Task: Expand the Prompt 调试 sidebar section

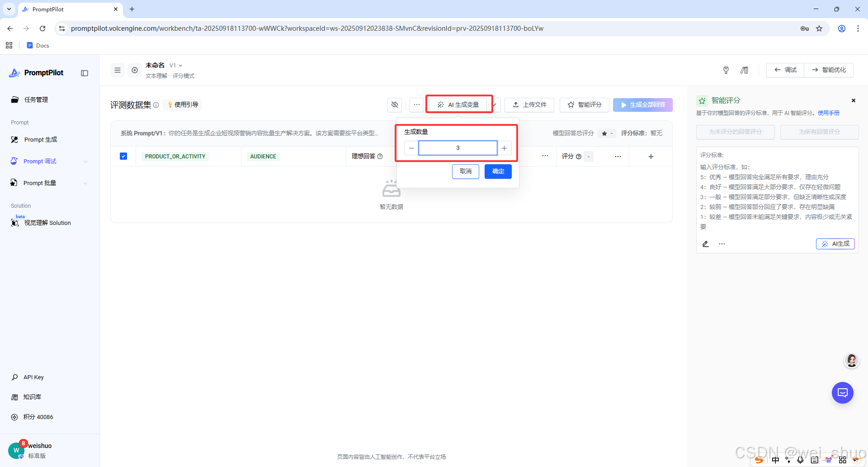Action: pyautogui.click(x=85, y=162)
